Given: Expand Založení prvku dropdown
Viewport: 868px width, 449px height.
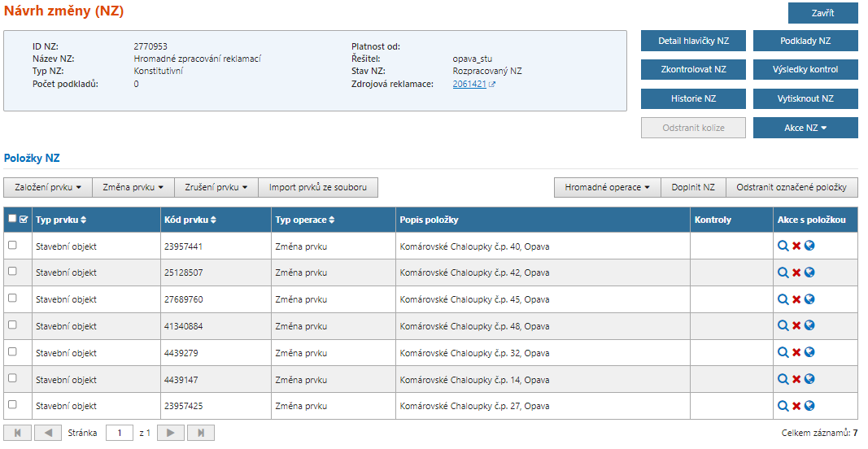Looking at the screenshot, I should click(x=48, y=188).
